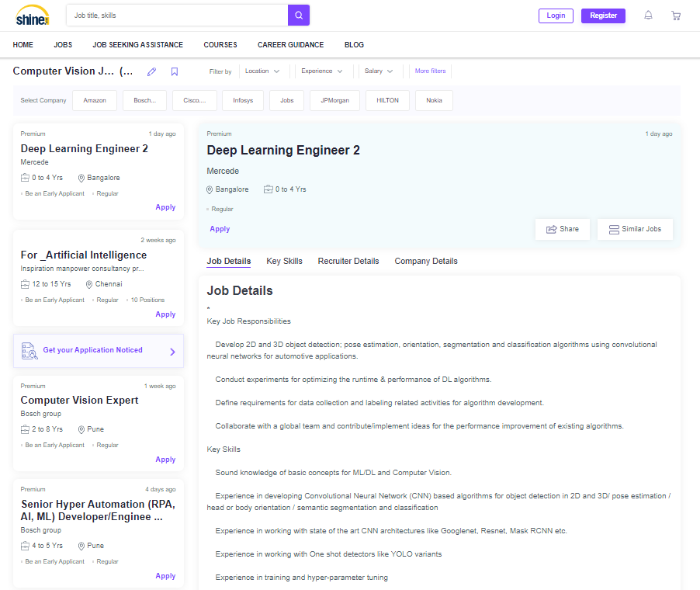Open the shopping cart icon

click(676, 16)
